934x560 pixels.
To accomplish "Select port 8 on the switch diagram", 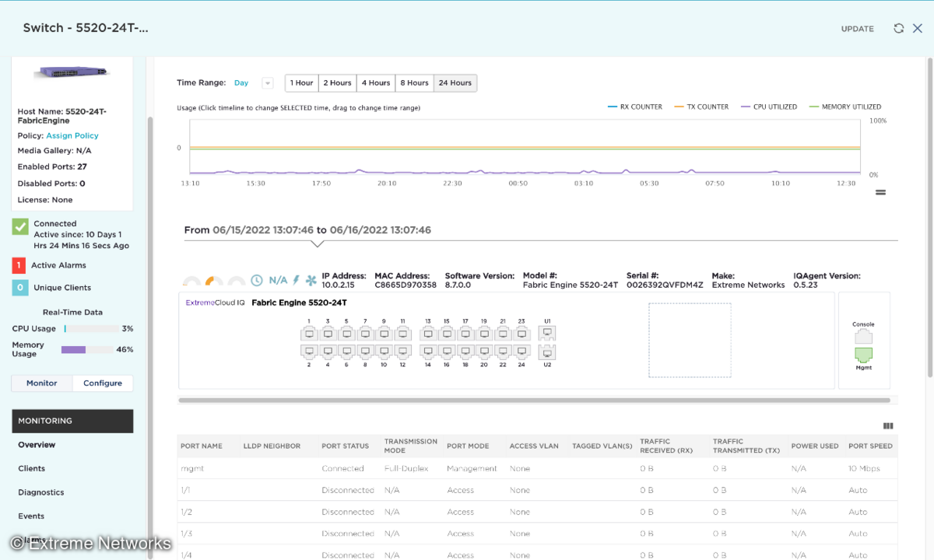I will point(365,351).
